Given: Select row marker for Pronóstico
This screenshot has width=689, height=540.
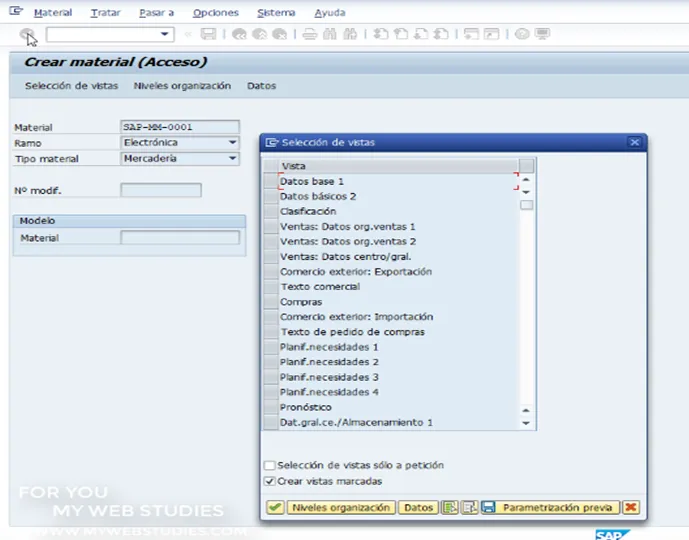Looking at the screenshot, I should tap(271, 407).
